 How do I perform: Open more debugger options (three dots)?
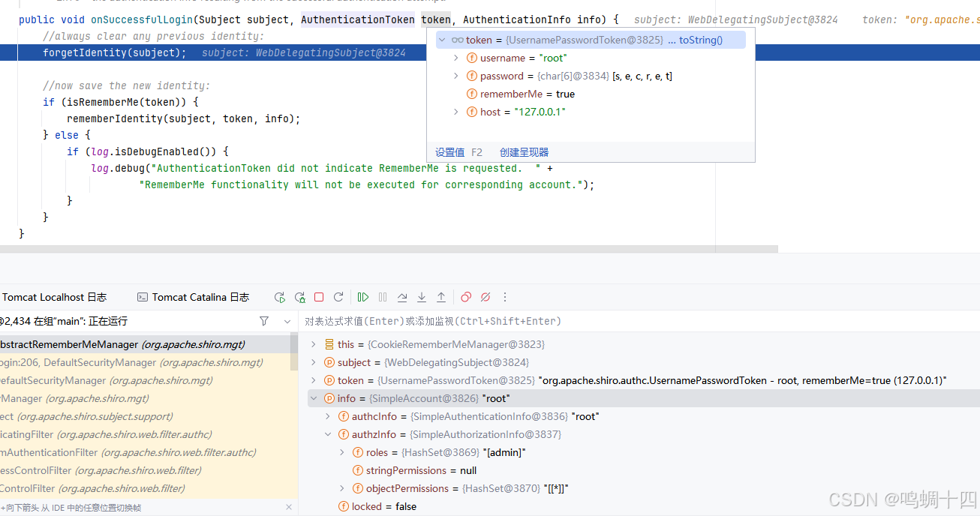click(x=505, y=297)
